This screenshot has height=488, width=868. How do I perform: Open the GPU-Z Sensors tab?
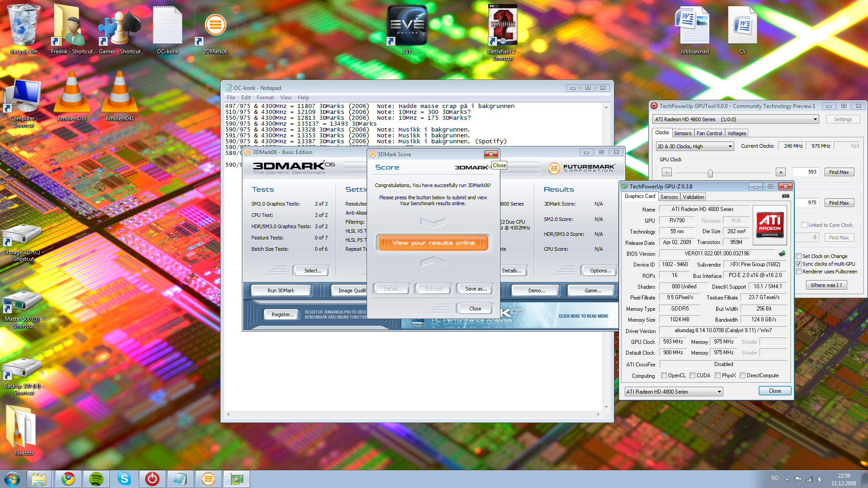click(x=669, y=197)
